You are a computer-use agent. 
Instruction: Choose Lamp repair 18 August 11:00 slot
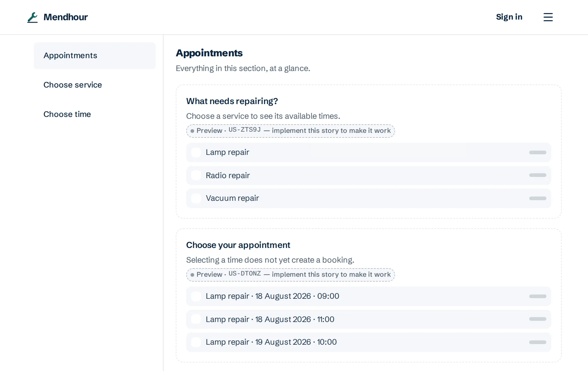pyautogui.click(x=368, y=319)
